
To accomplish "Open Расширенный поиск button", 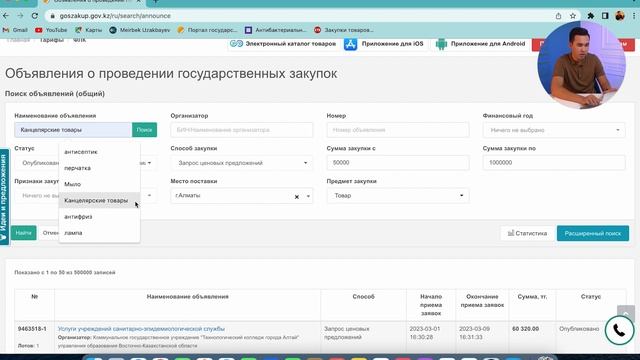I will click(593, 233).
